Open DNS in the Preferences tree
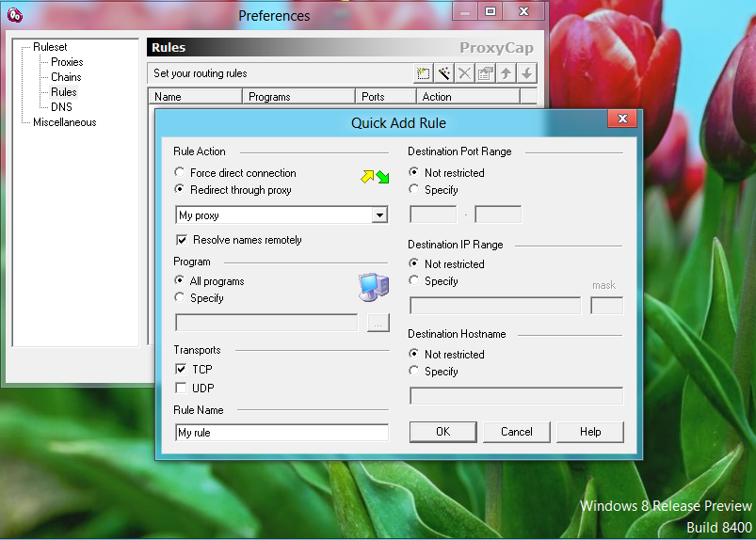 [x=62, y=106]
